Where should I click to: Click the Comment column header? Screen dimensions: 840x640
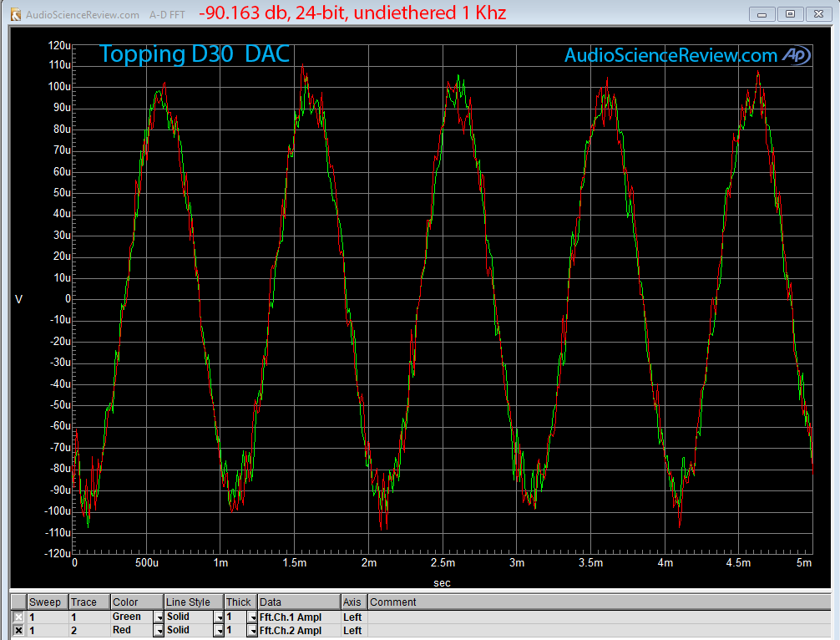[599, 602]
